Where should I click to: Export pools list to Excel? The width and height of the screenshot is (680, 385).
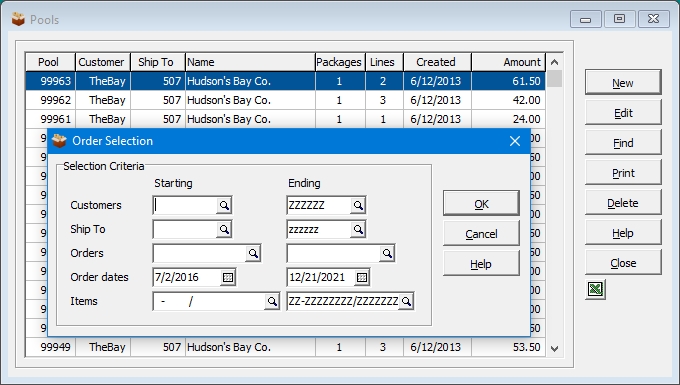pos(595,289)
